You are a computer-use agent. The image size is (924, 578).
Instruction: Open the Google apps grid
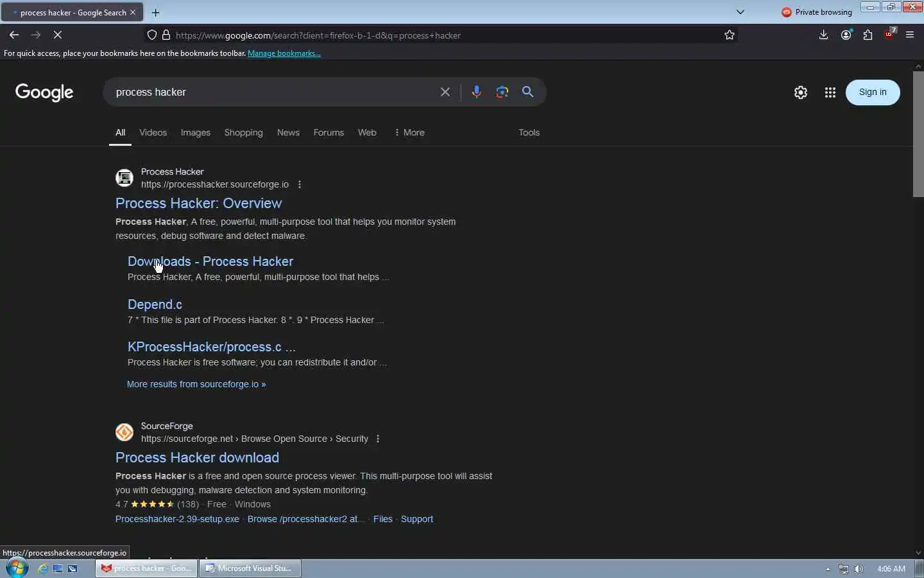click(830, 92)
